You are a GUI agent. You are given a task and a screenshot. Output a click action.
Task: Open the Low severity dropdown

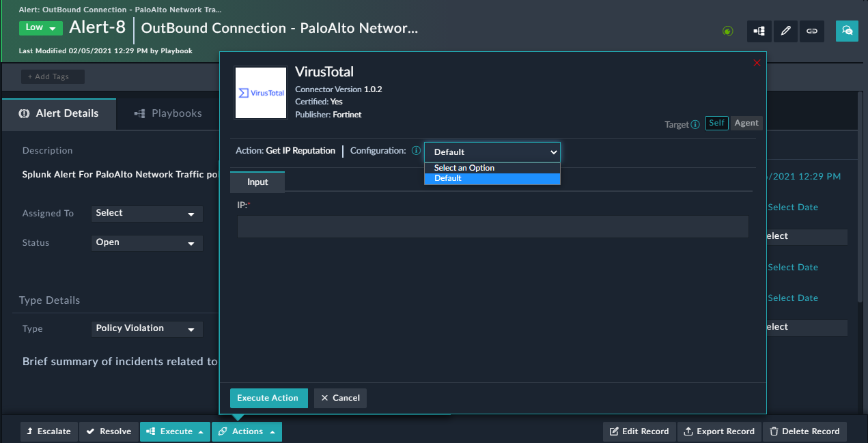pyautogui.click(x=41, y=27)
